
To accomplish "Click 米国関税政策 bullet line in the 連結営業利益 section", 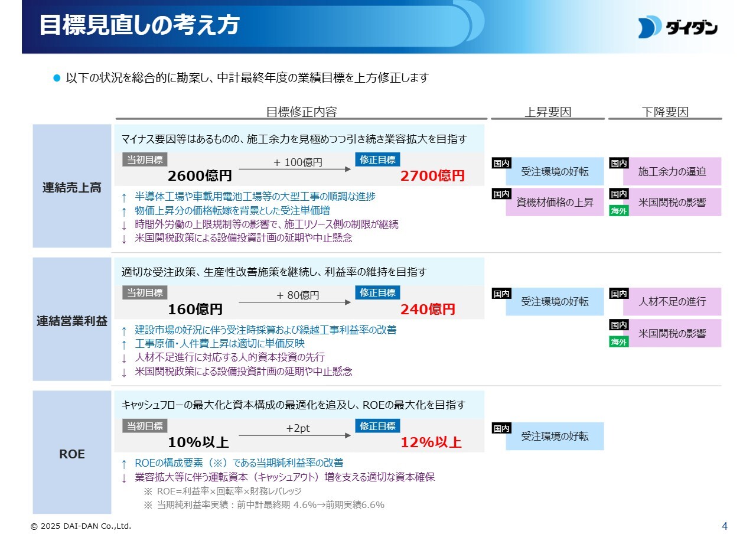I will (243, 372).
